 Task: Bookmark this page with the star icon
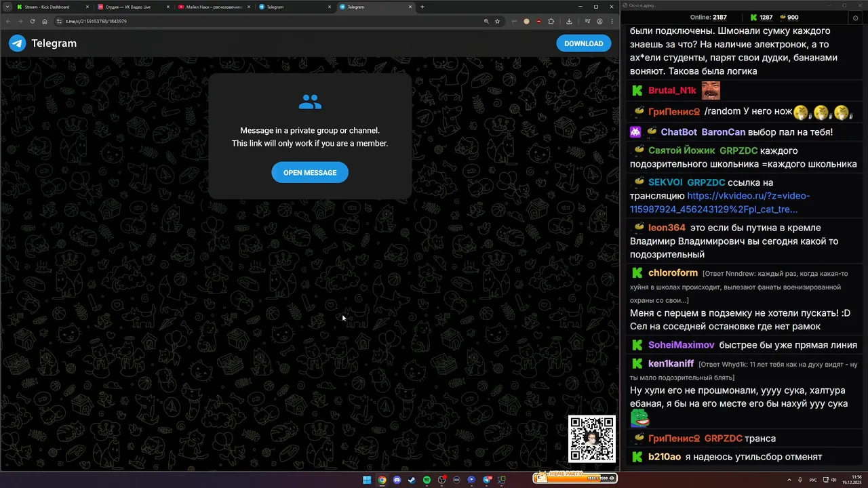pos(497,21)
